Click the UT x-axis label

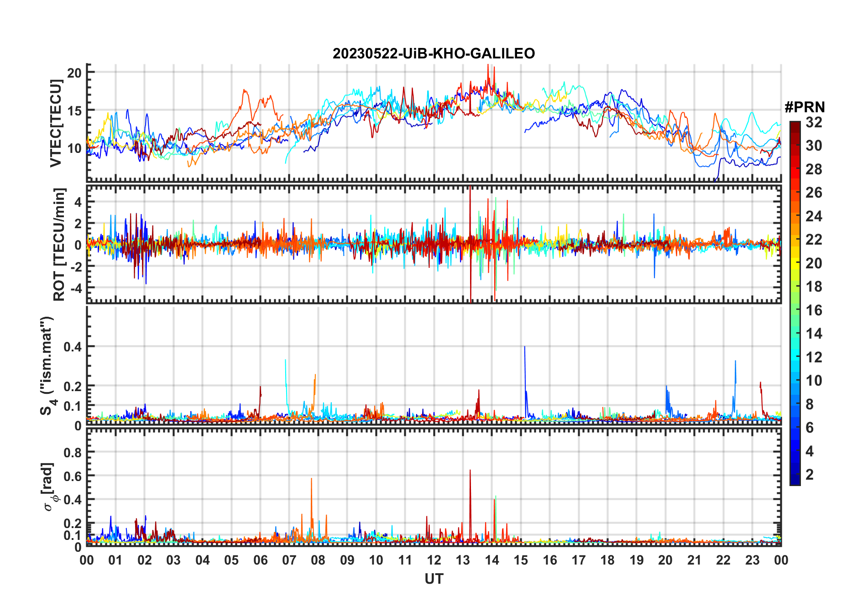434,579
